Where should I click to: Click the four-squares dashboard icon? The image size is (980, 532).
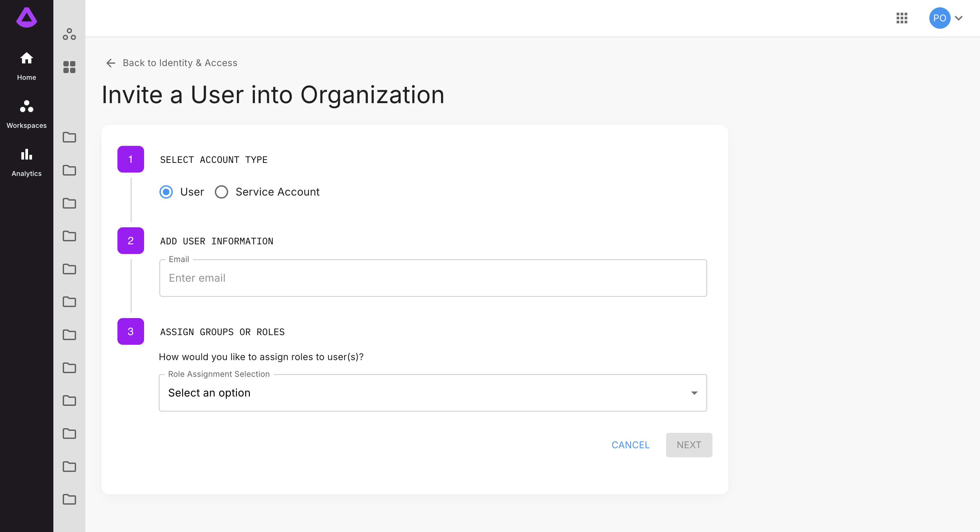[x=69, y=67]
